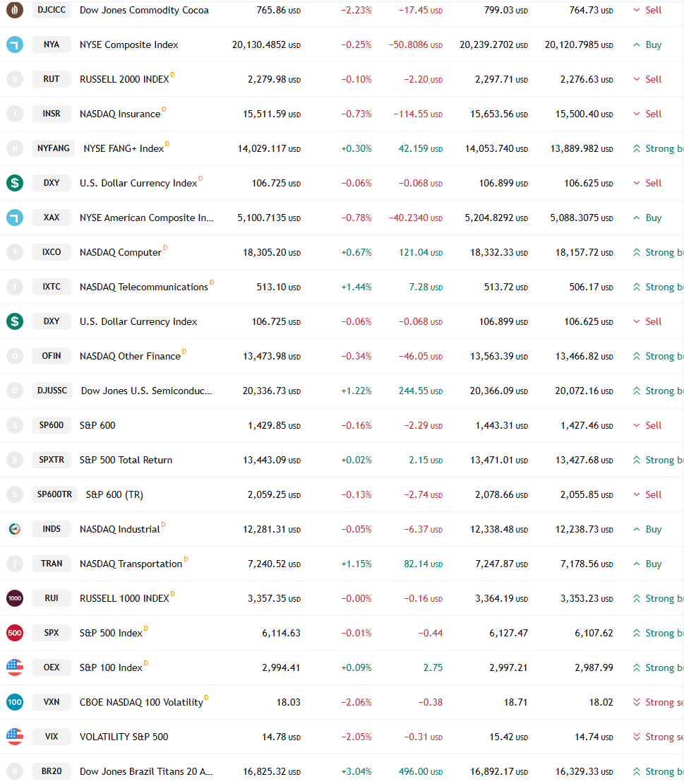This screenshot has height=784, width=684.
Task: Click the high value 14,053.740 USD
Action: point(496,149)
